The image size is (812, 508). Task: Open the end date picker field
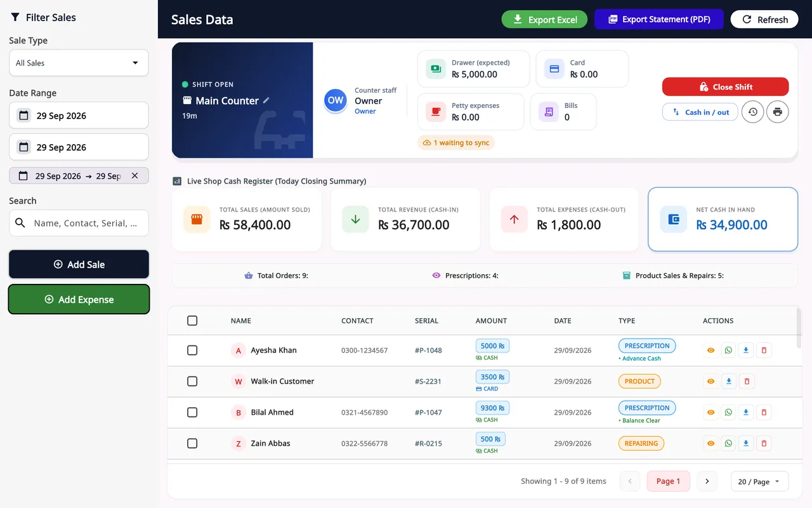tap(79, 147)
